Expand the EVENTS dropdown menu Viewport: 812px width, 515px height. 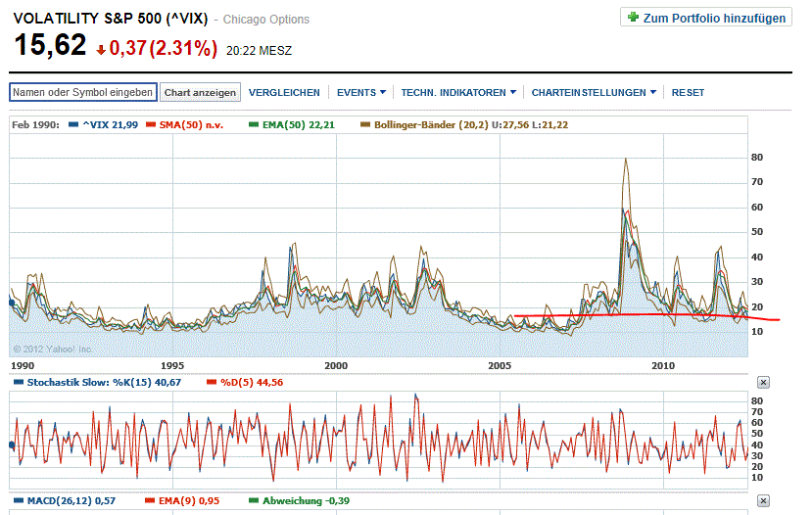pos(361,93)
